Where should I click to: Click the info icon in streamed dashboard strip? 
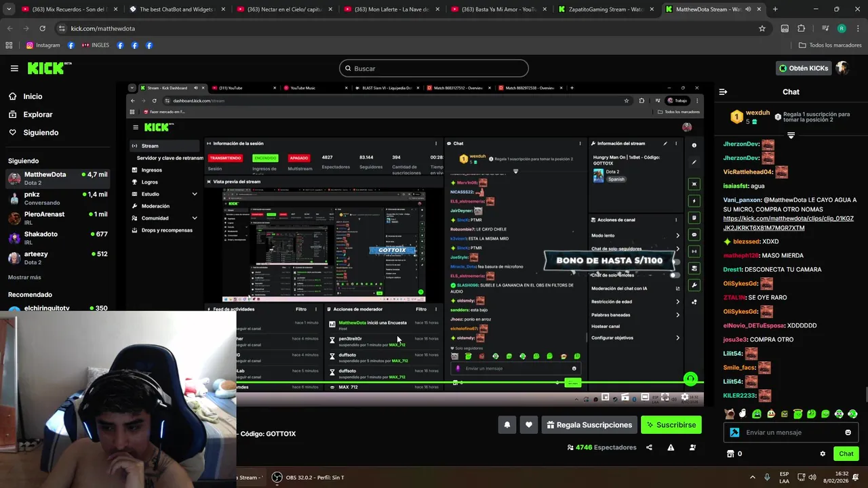(x=694, y=145)
